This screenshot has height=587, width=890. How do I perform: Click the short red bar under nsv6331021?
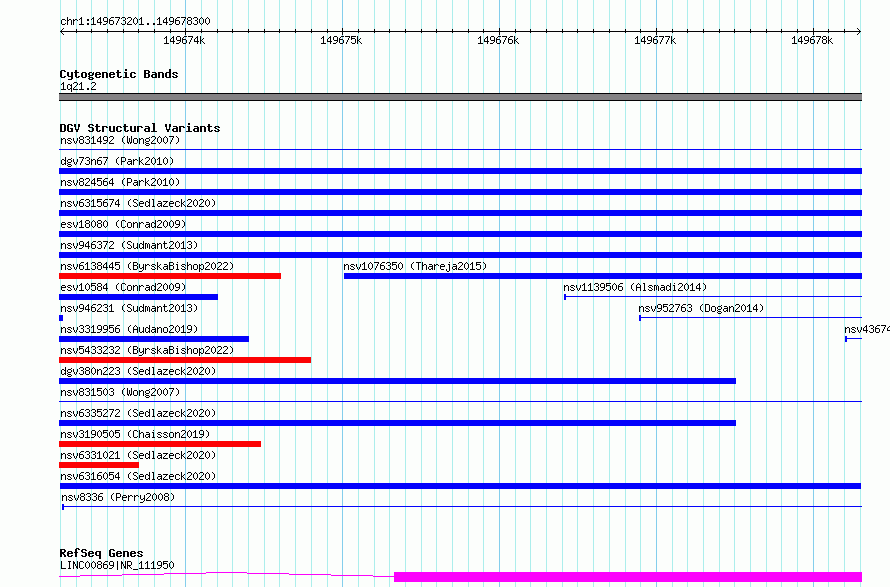pyautogui.click(x=99, y=465)
